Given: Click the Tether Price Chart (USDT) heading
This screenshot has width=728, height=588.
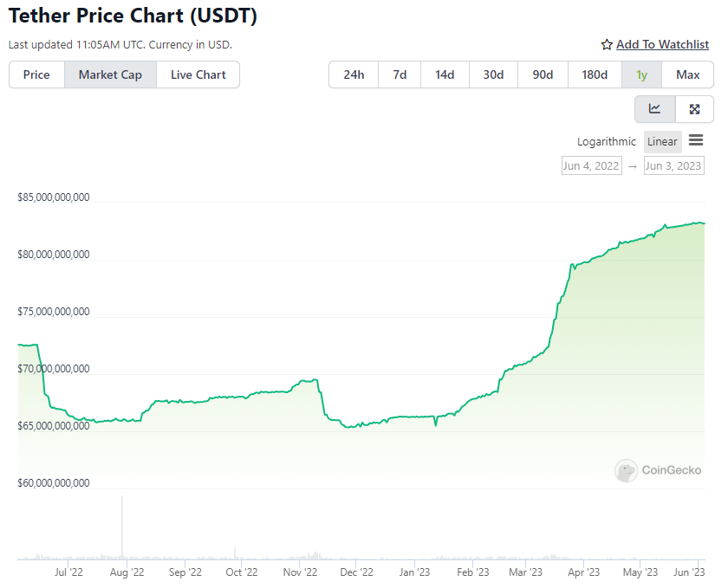Looking at the screenshot, I should tap(133, 16).
